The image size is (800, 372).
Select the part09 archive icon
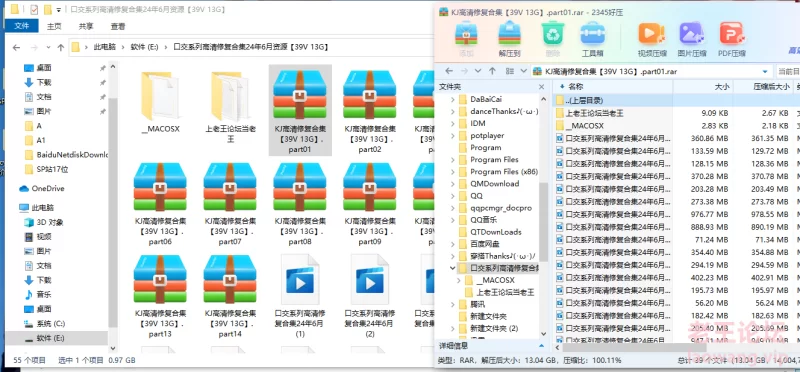(x=370, y=187)
